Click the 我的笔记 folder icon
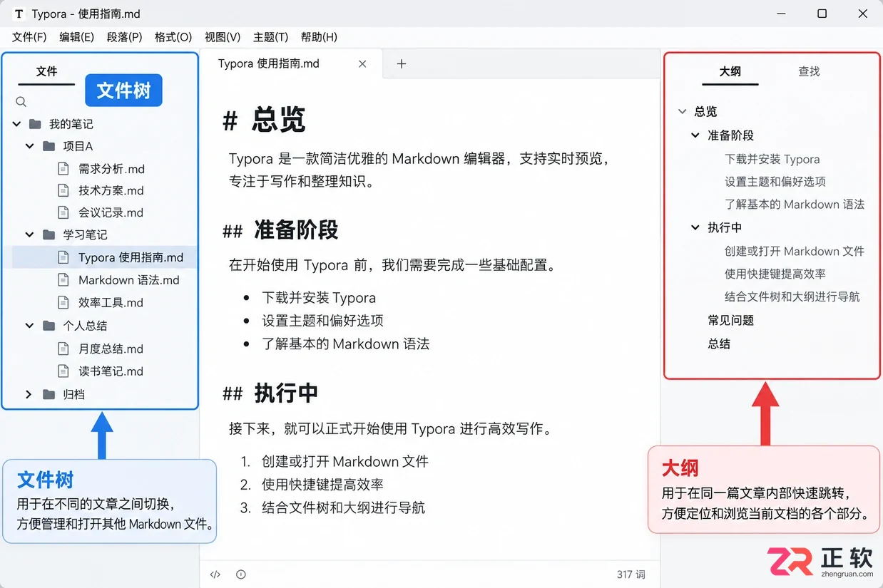The image size is (883, 588). [35, 124]
